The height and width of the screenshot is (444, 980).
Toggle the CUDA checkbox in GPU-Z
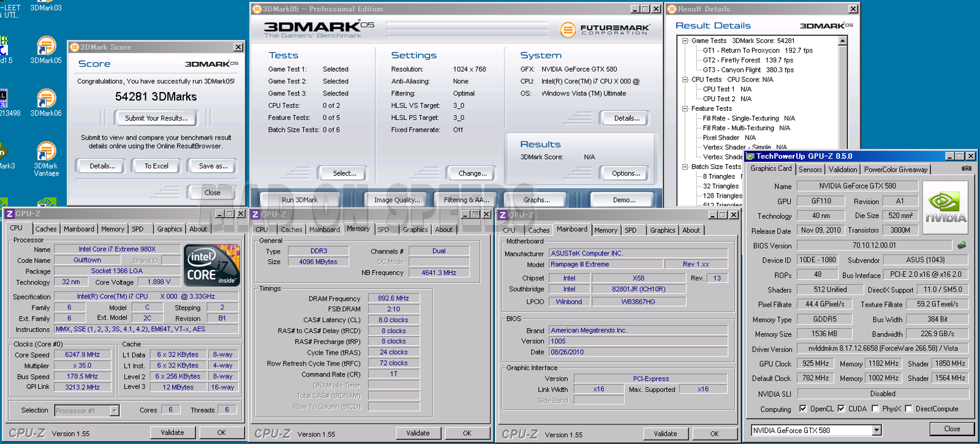click(841, 408)
